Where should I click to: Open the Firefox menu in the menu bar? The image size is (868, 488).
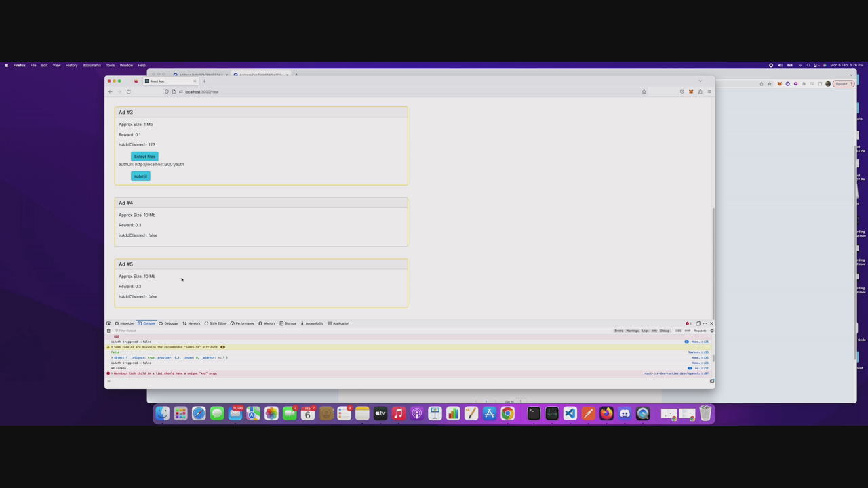[x=20, y=65]
